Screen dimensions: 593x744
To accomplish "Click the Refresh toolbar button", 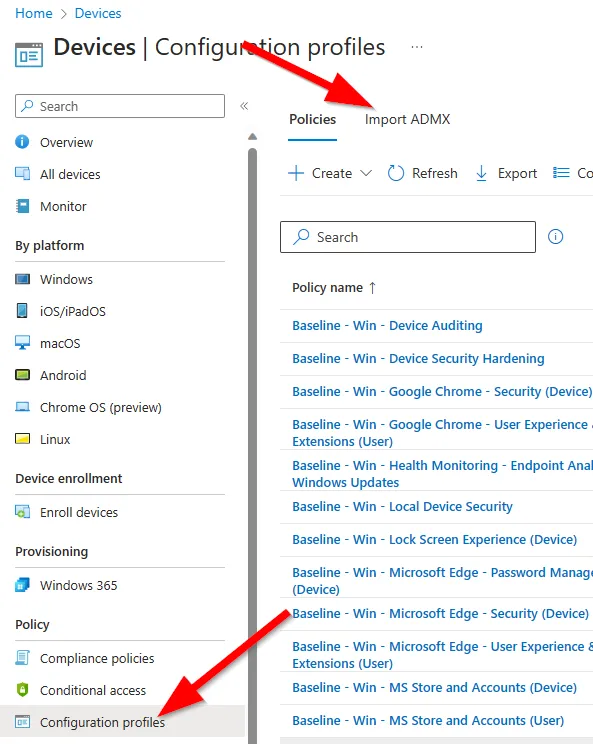I will [423, 173].
